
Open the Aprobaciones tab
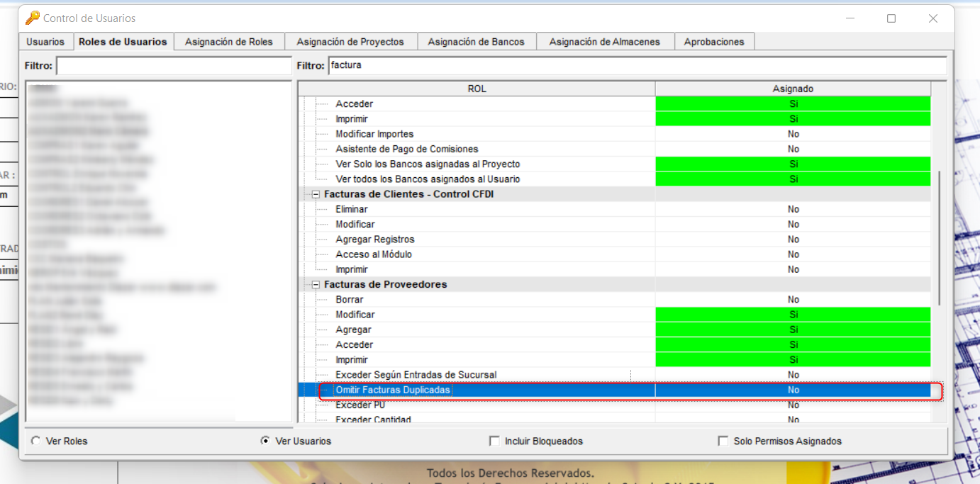(x=714, y=41)
